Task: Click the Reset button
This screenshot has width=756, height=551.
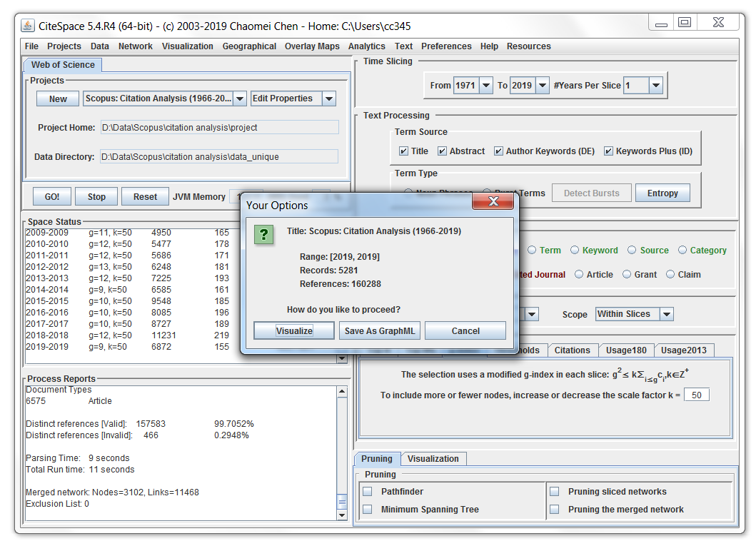Action: 145,197
